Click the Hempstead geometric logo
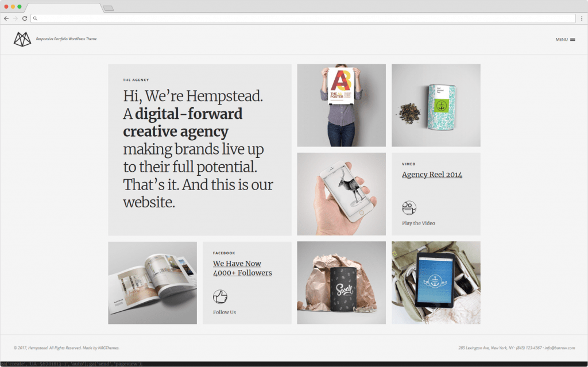Screen dimensions: 588x367 22,39
